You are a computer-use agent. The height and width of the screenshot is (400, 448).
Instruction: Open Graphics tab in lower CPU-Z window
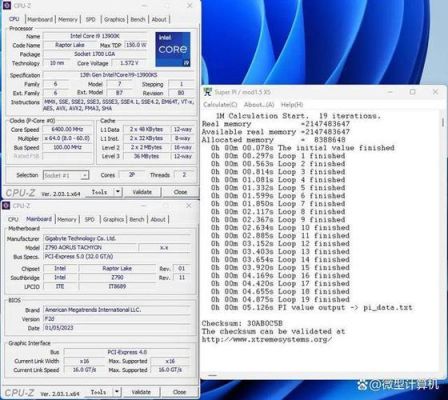point(113,219)
